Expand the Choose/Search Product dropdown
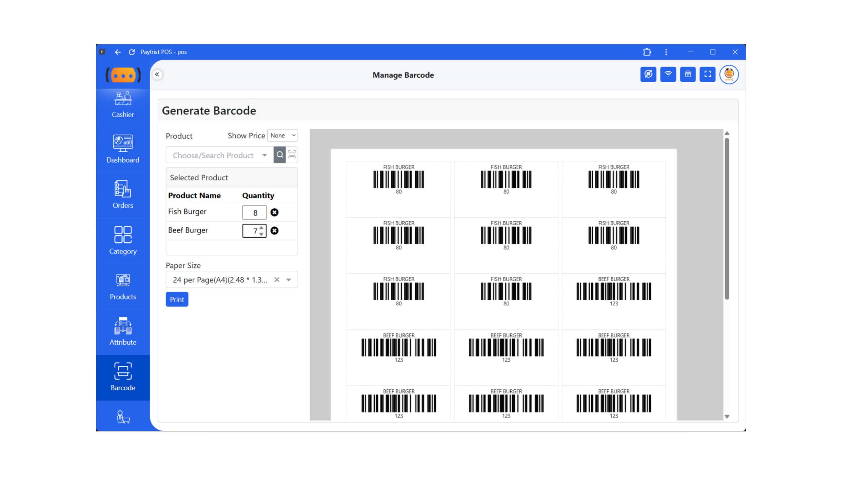Viewport: 868px width, 488px height. tap(264, 155)
